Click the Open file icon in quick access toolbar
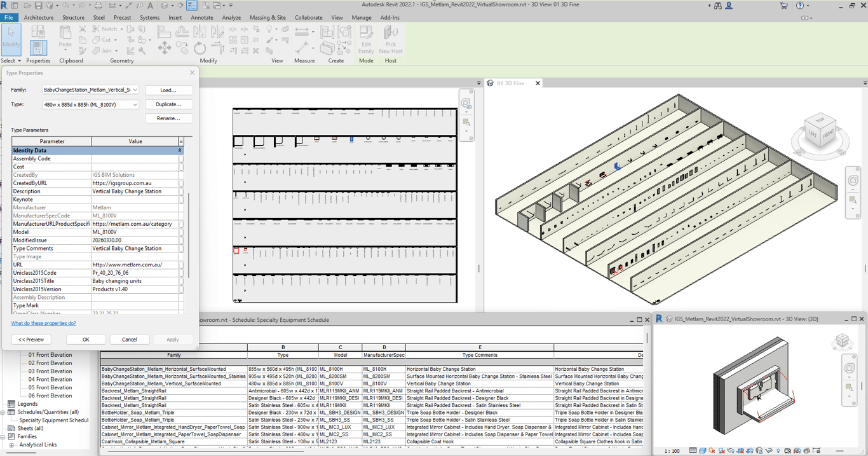 pos(27,6)
